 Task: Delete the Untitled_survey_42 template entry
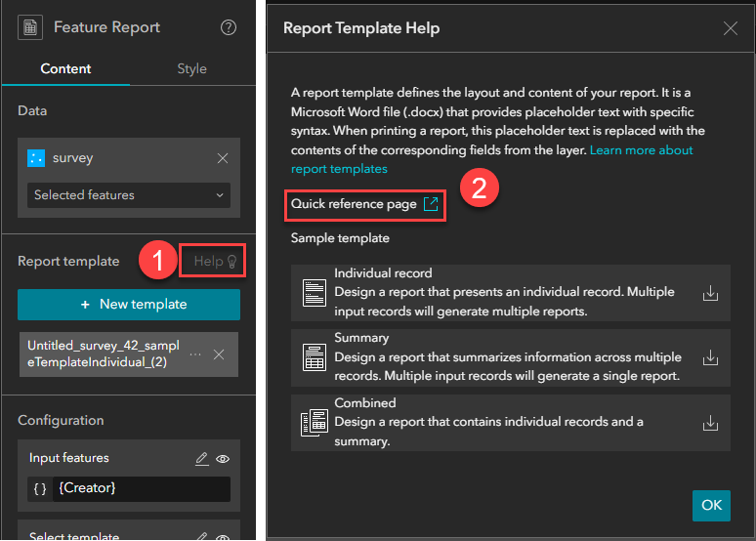[x=219, y=354]
